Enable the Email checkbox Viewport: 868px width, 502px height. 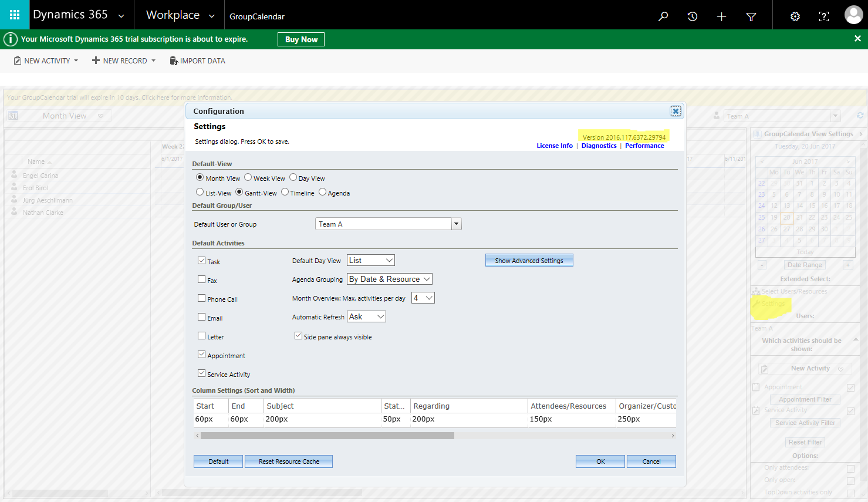point(201,317)
